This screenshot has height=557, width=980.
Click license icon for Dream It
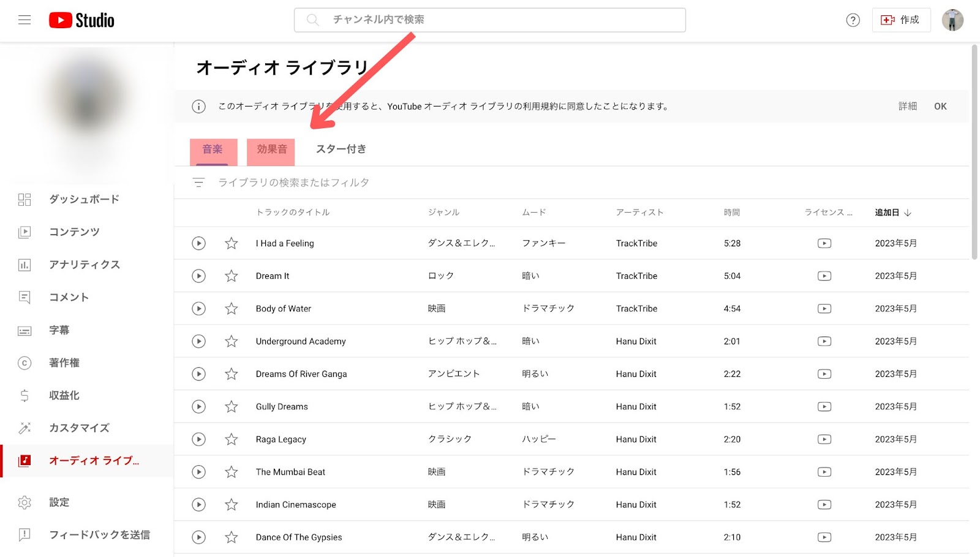pyautogui.click(x=824, y=276)
